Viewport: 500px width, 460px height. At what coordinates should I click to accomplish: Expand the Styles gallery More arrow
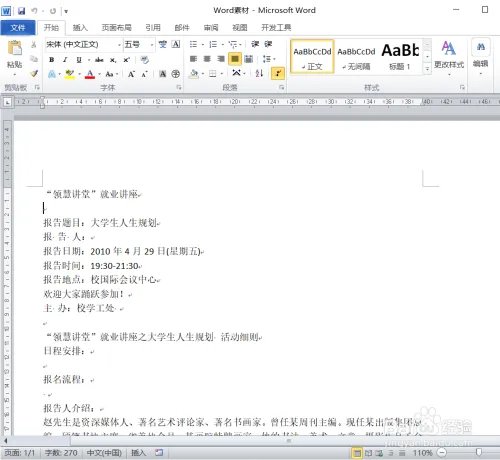pyautogui.click(x=427, y=69)
